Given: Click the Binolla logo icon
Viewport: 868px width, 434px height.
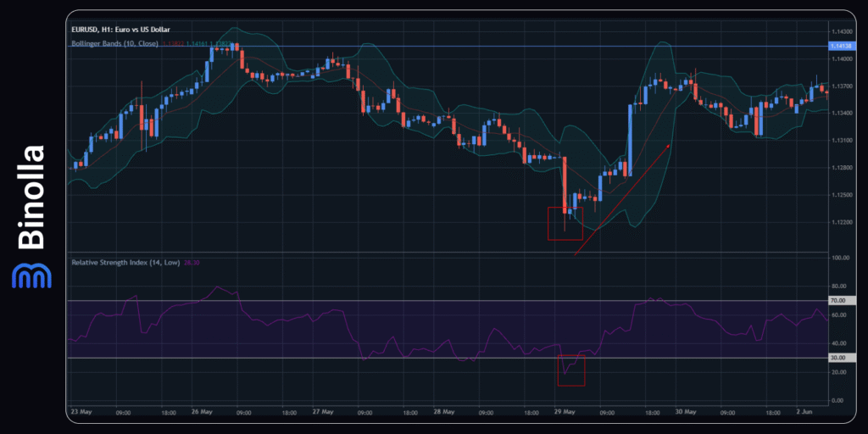Looking at the screenshot, I should 31,275.
